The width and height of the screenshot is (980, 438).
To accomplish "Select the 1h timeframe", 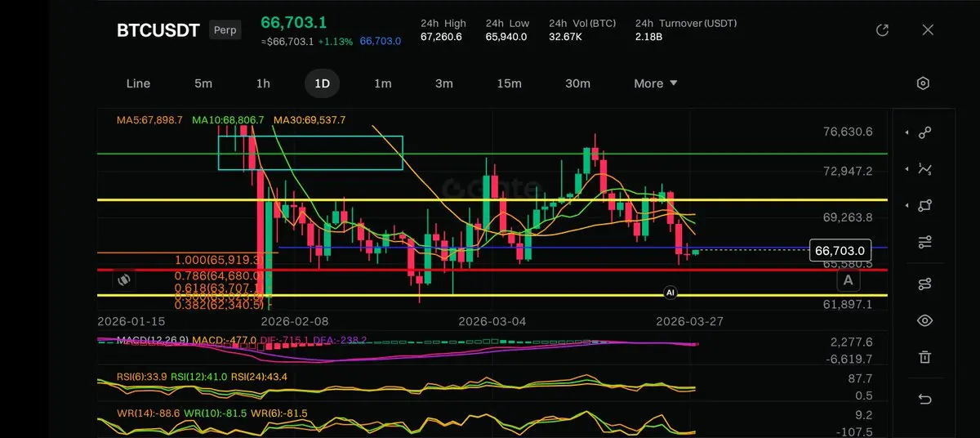I will (263, 83).
